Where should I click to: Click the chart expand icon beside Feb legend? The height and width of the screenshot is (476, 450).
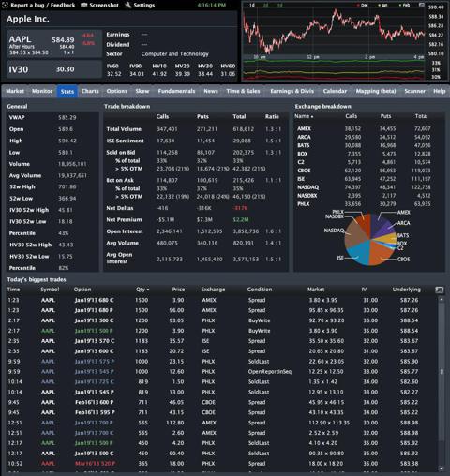click(421, 6)
